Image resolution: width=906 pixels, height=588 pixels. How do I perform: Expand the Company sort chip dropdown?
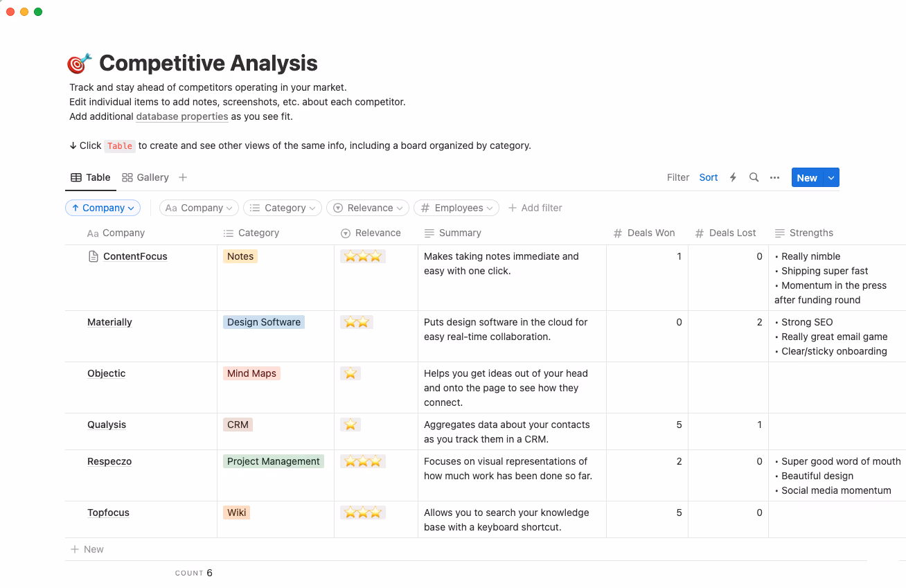(x=131, y=208)
